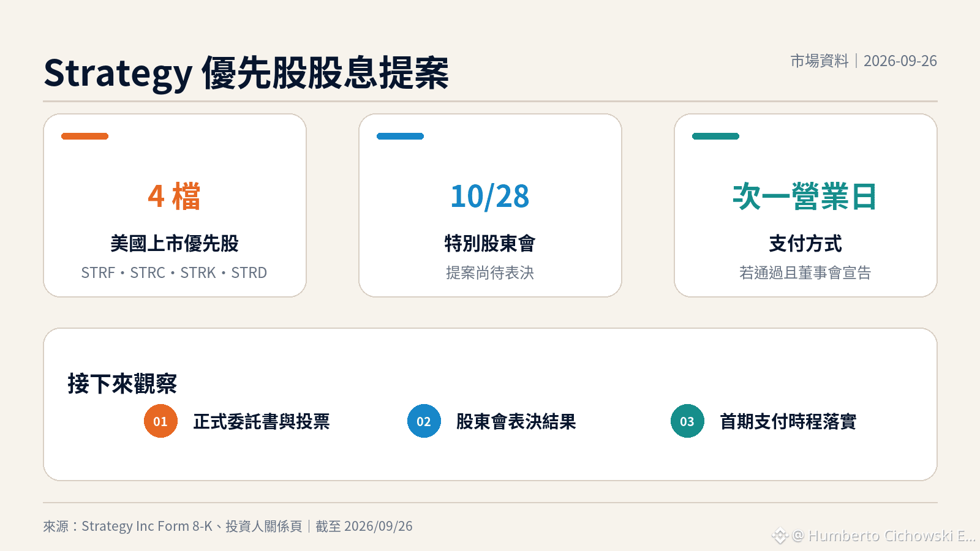Click the '接下來觀察' section heading
The image size is (980, 551).
click(123, 384)
